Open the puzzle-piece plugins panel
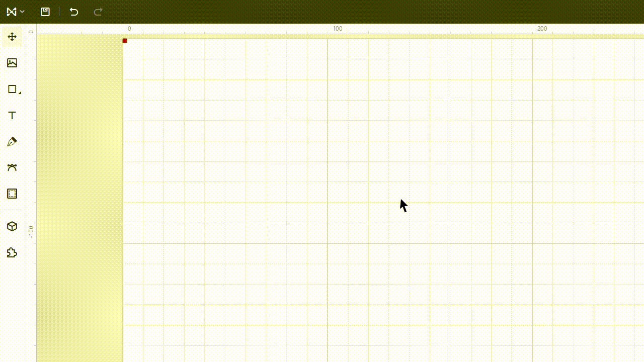The image size is (644, 362). point(12,253)
